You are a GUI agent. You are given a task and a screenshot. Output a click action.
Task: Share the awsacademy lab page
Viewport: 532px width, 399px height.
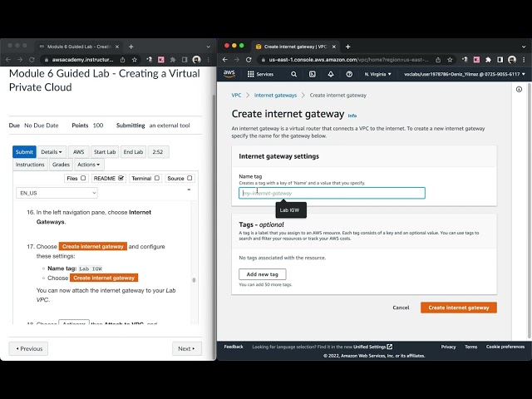(x=122, y=60)
